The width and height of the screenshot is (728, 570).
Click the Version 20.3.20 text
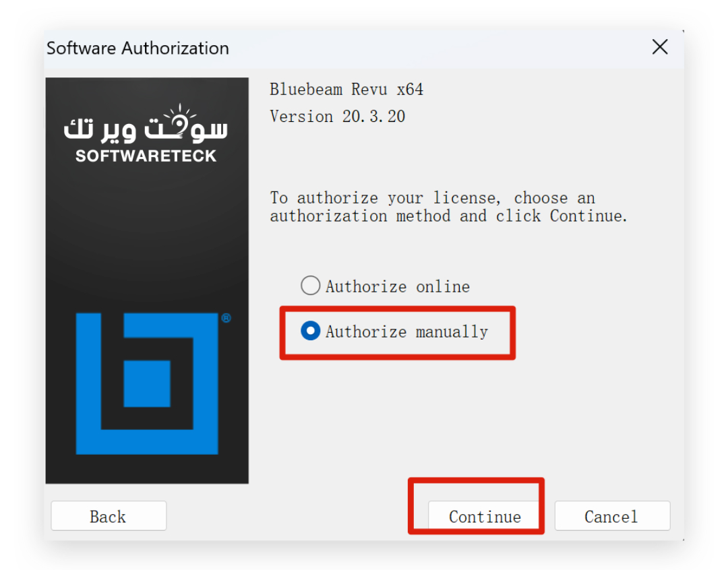338,116
